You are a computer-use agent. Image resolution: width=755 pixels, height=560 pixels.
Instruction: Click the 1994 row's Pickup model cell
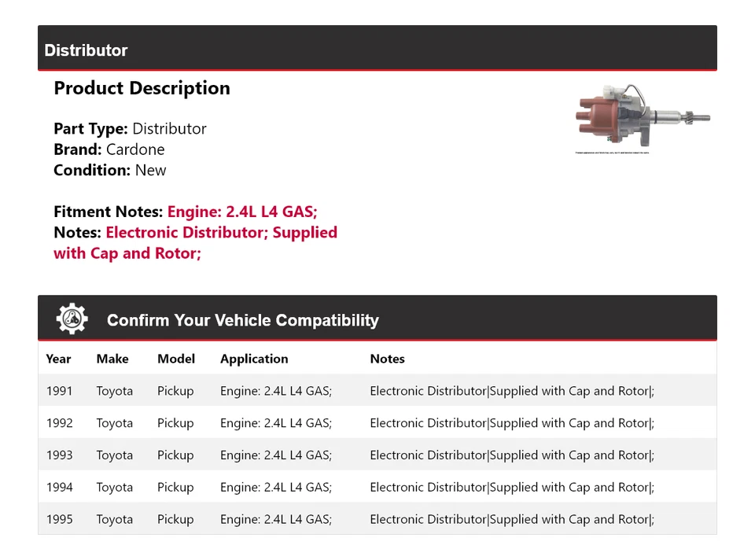pyautogui.click(x=175, y=488)
